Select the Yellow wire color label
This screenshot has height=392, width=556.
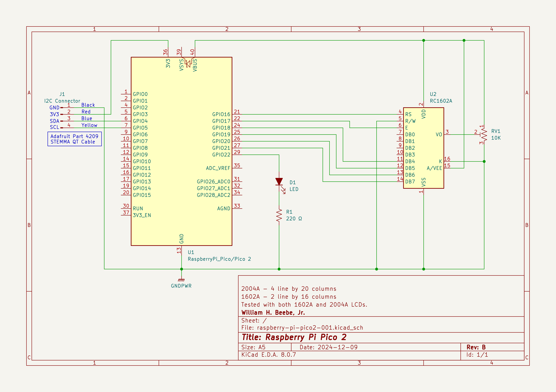pos(89,125)
